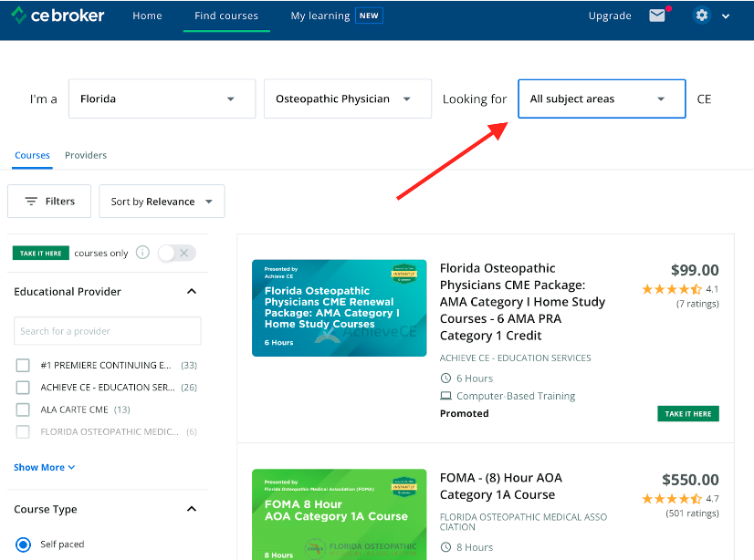Open the Find courses menu item
The height and width of the screenshot is (560, 754).
point(226,16)
